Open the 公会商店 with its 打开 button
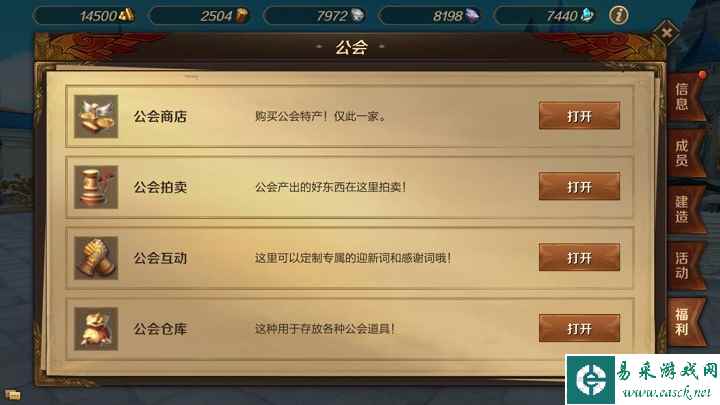Screen dimensions: 720x405 [x=579, y=116]
